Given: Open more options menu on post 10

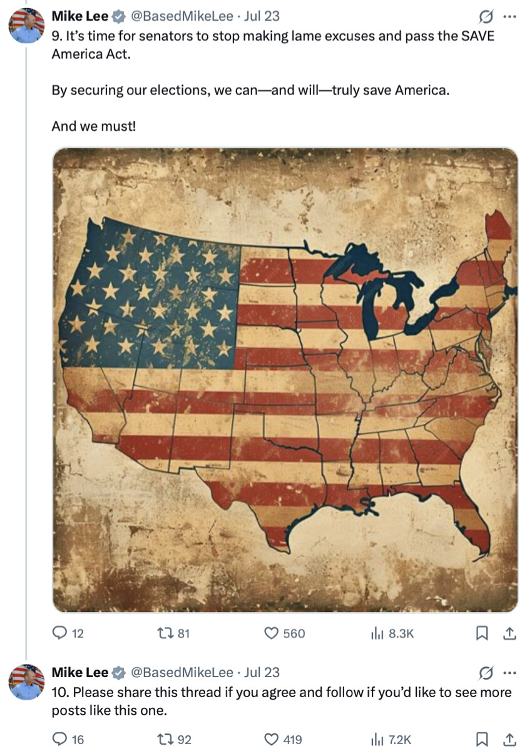Looking at the screenshot, I should (x=510, y=673).
